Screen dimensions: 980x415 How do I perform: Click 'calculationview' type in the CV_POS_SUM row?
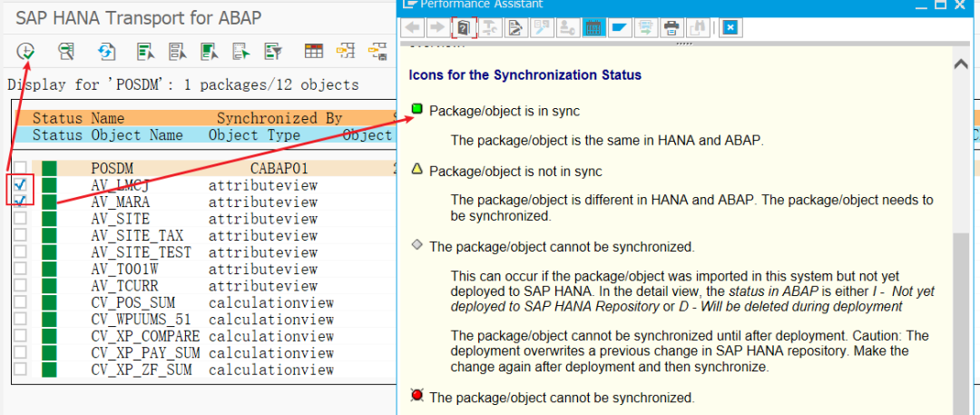pyautogui.click(x=271, y=303)
